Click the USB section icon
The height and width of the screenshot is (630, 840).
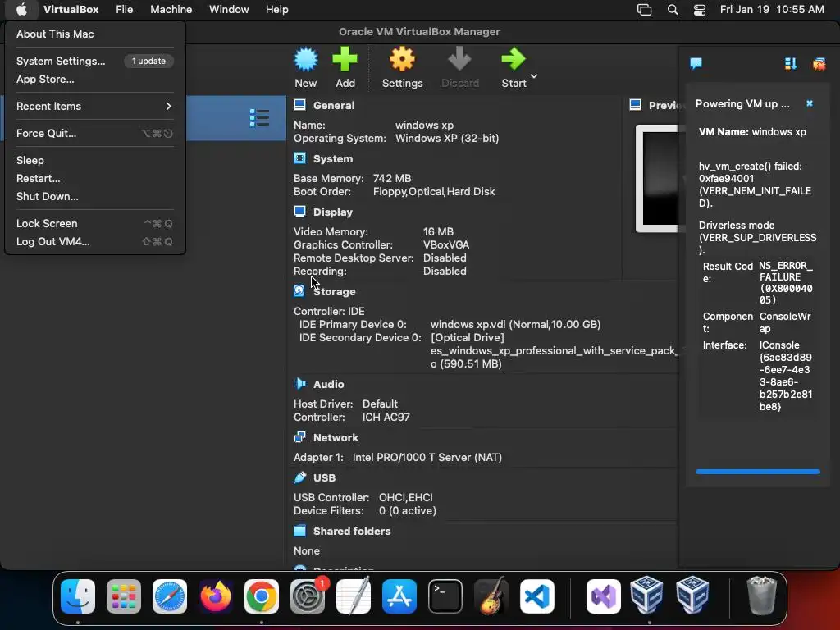point(300,477)
